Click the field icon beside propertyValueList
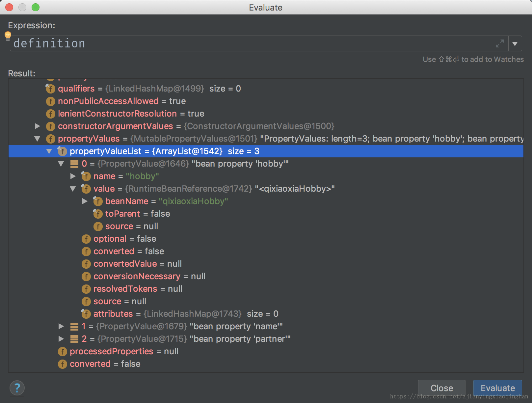This screenshot has width=532, height=403. coord(62,151)
